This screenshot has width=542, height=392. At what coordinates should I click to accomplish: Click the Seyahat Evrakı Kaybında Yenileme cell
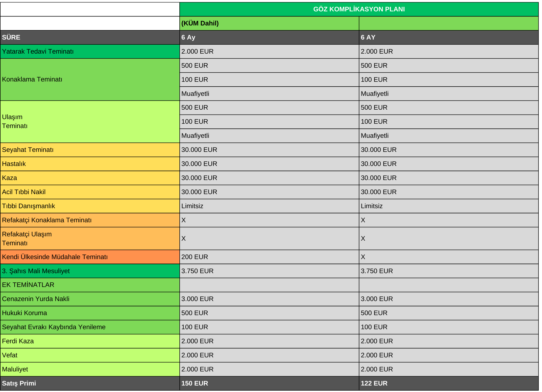[x=90, y=327]
